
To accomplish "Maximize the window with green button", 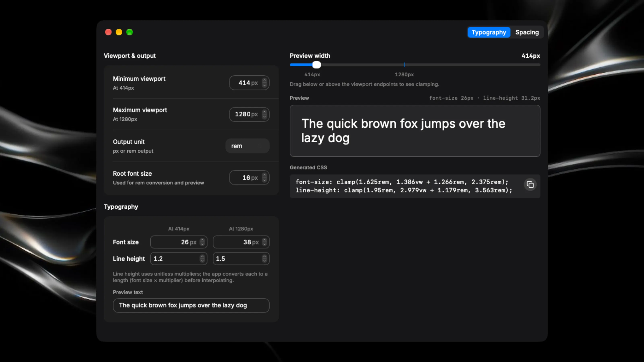I will [129, 32].
